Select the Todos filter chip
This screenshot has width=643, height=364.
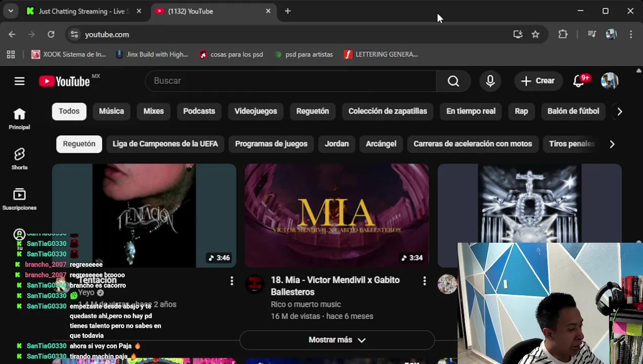(x=69, y=111)
